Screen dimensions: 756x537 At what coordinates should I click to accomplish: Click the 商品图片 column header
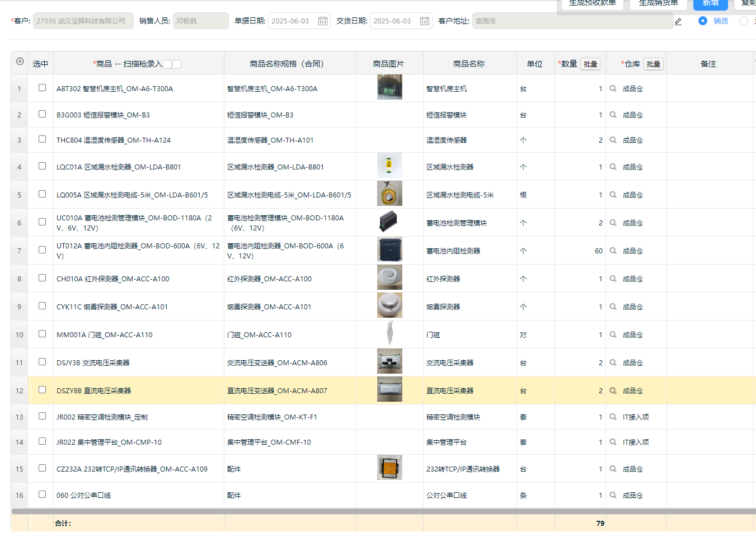click(x=389, y=63)
